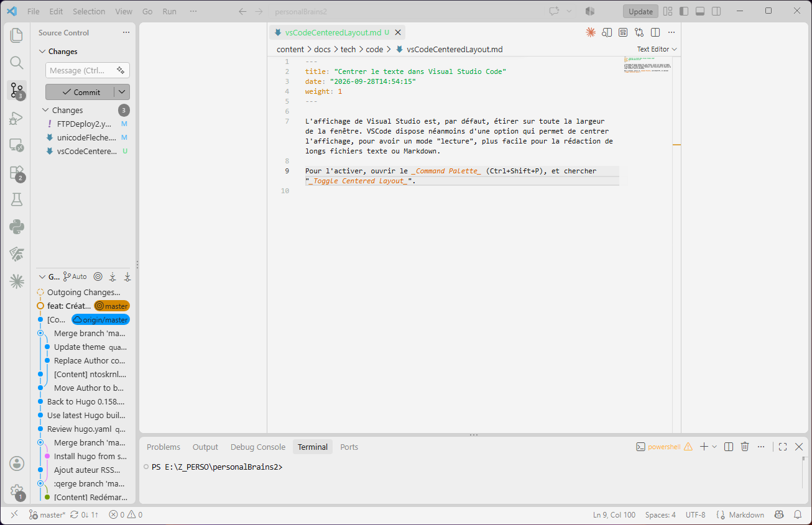The width and height of the screenshot is (812, 525).
Task: Click Spaces: 4 indentation in status bar
Action: 660,514
